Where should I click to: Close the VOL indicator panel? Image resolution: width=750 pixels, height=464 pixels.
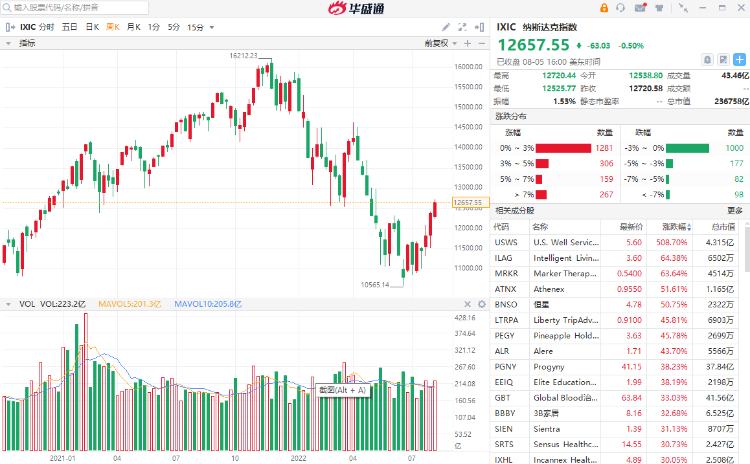[x=468, y=304]
